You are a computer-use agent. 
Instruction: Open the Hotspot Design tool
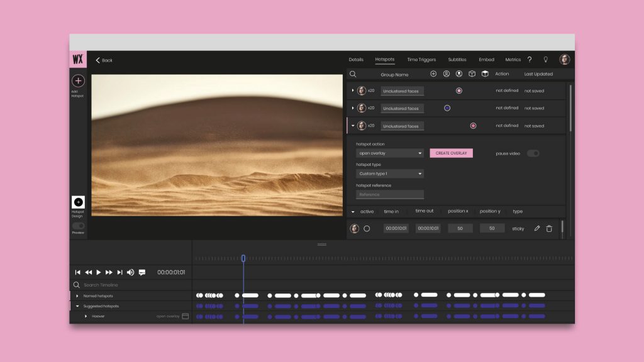point(78,202)
